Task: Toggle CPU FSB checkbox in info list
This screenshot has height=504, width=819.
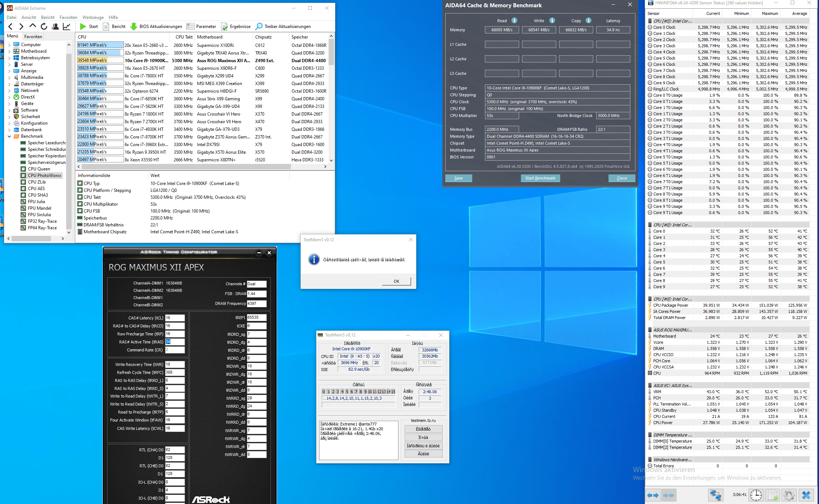Action: (80, 211)
